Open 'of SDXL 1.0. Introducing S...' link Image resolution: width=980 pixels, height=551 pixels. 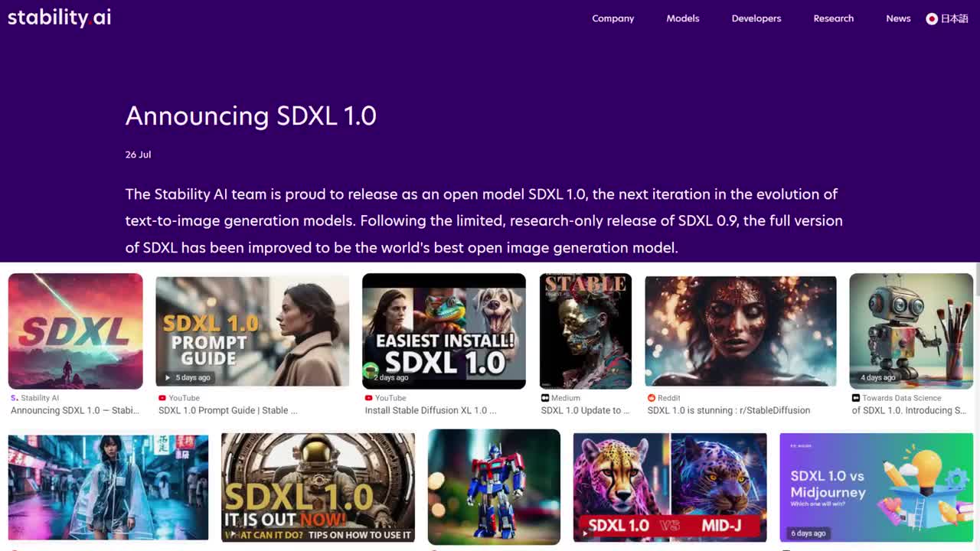point(909,410)
